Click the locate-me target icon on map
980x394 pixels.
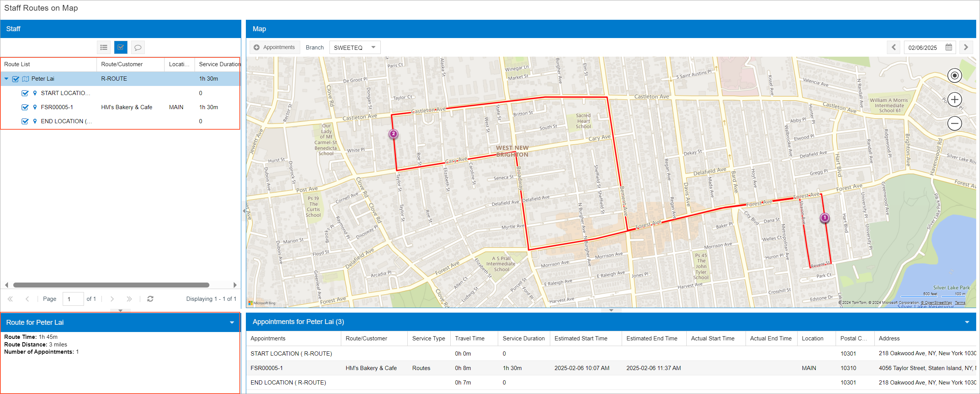(955, 75)
